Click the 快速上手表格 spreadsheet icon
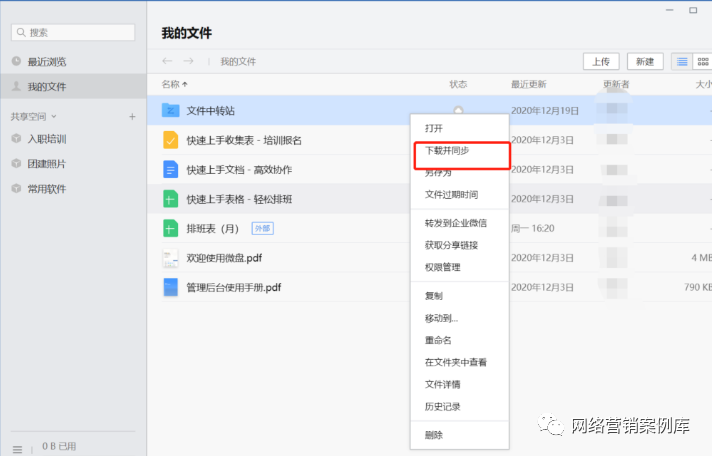712x456 pixels. coord(170,199)
